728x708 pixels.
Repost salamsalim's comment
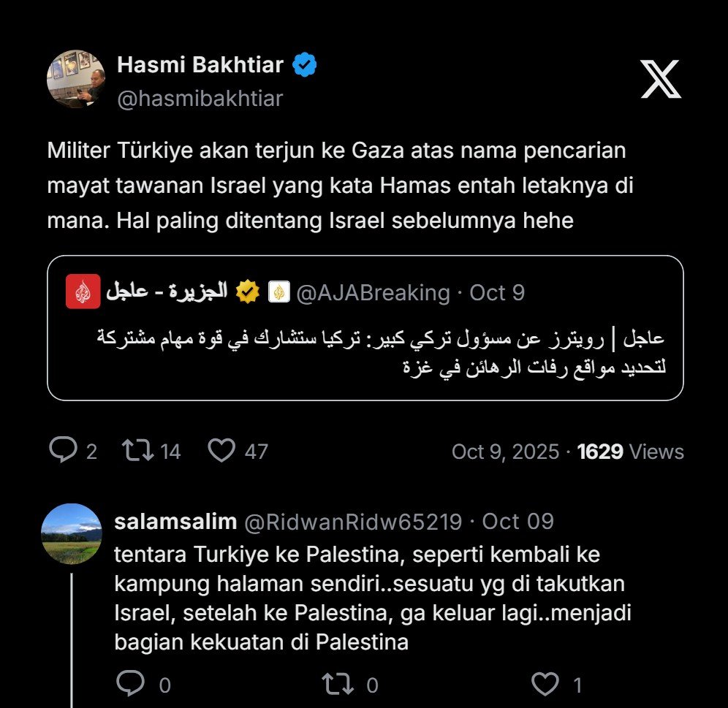coord(336,684)
